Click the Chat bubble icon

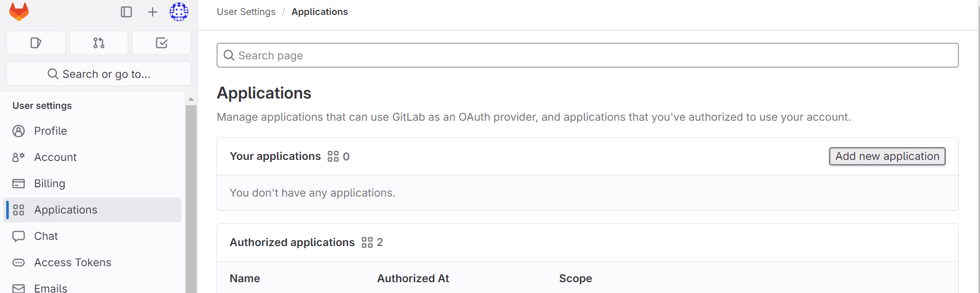[19, 236]
